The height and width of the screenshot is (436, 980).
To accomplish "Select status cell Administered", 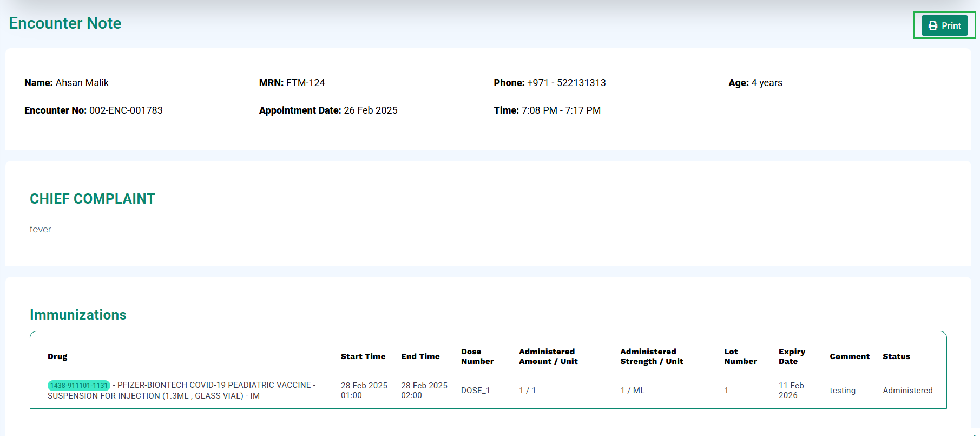I will [x=907, y=391].
